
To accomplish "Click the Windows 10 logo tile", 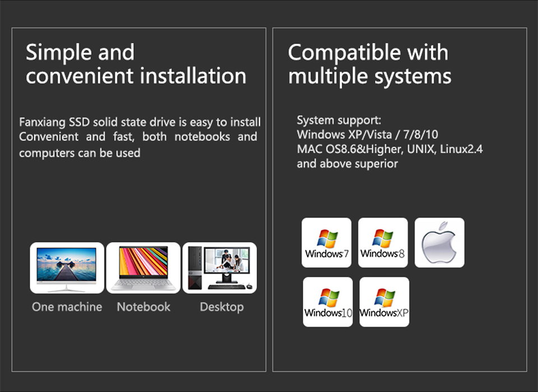I will [328, 302].
